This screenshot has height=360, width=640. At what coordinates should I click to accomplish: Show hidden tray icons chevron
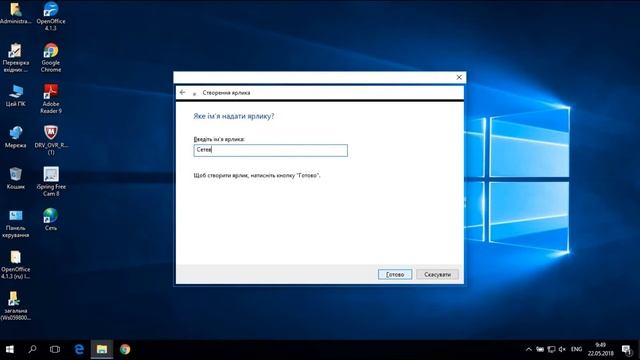529,349
